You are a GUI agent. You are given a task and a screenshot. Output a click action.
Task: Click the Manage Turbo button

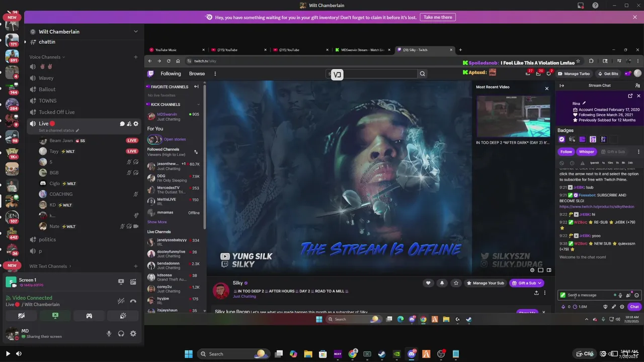pyautogui.click(x=574, y=73)
